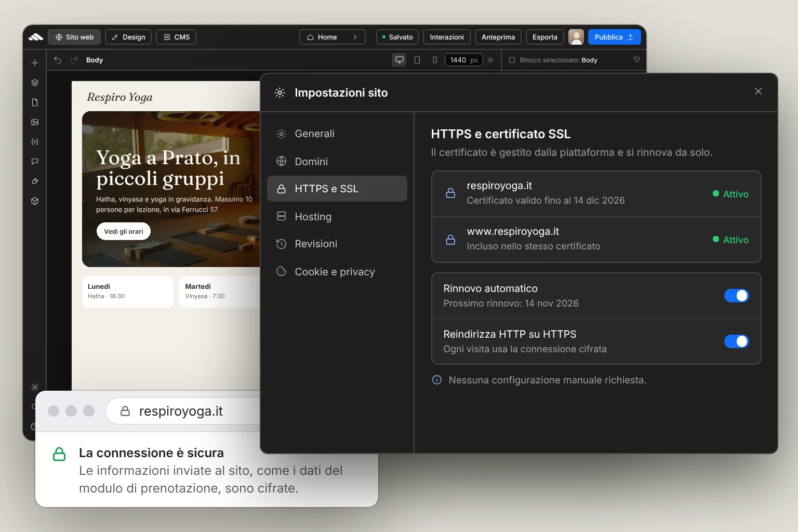Open the components cube icon in sidebar

(35, 201)
